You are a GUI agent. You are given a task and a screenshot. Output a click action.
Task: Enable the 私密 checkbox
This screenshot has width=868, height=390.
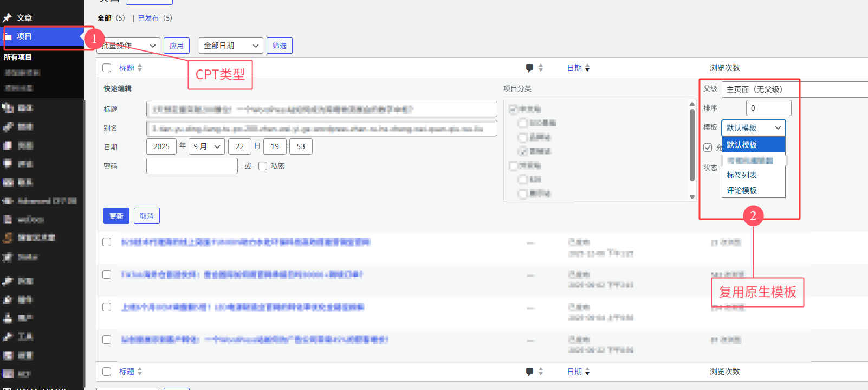[263, 166]
